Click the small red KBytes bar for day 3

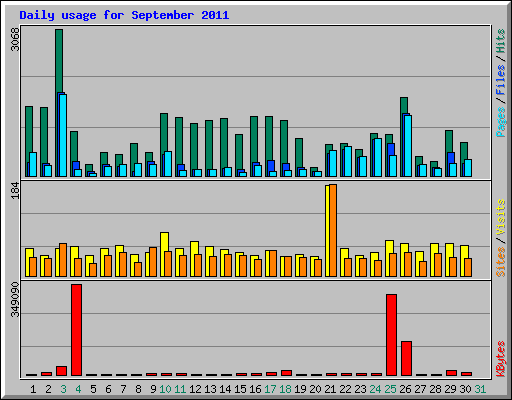click(61, 371)
